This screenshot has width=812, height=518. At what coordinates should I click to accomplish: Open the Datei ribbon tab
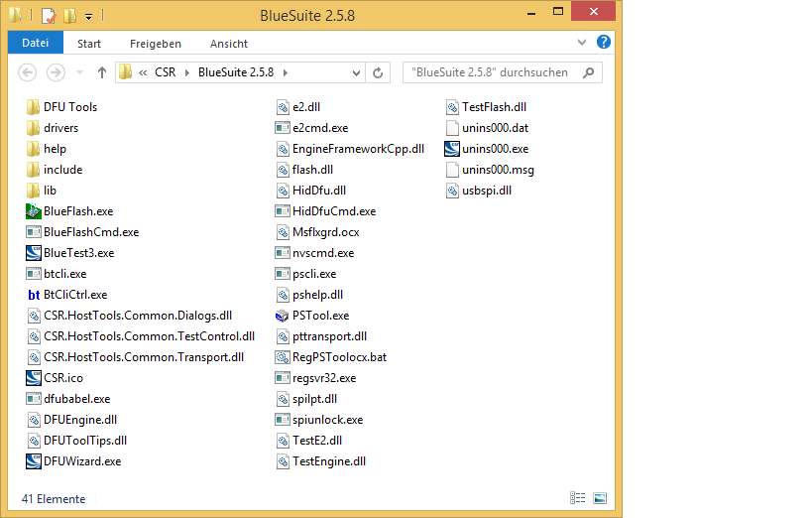(36, 43)
